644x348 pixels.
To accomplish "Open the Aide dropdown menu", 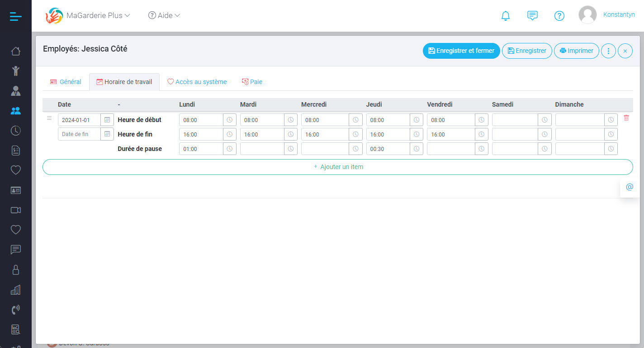I will click(x=164, y=15).
